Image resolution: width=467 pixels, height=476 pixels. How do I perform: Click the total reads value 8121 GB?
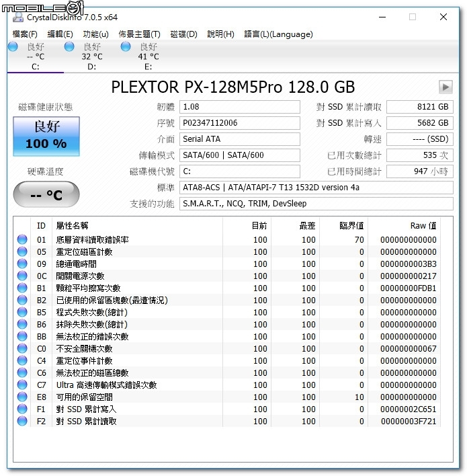pos(420,107)
